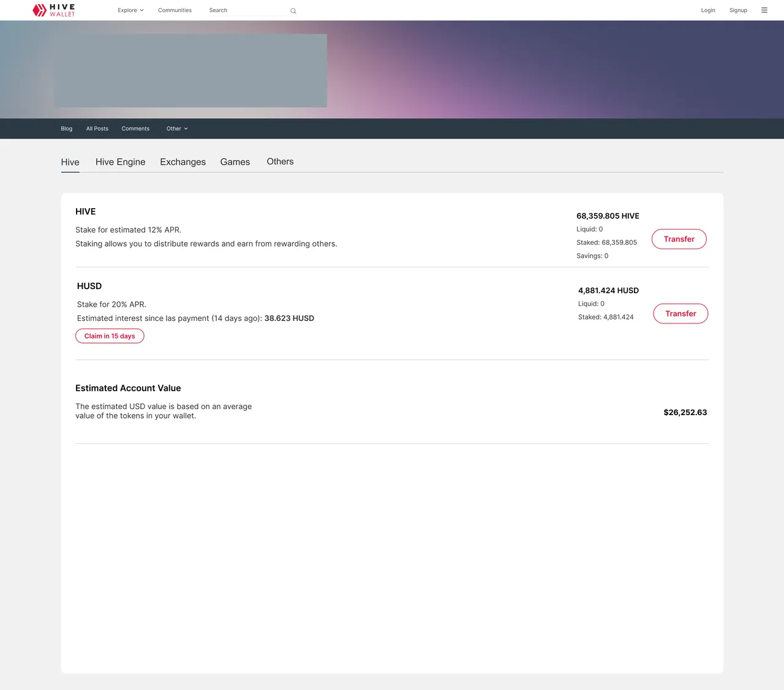
Task: Open the hamburger menu icon
Action: pyautogui.click(x=764, y=10)
